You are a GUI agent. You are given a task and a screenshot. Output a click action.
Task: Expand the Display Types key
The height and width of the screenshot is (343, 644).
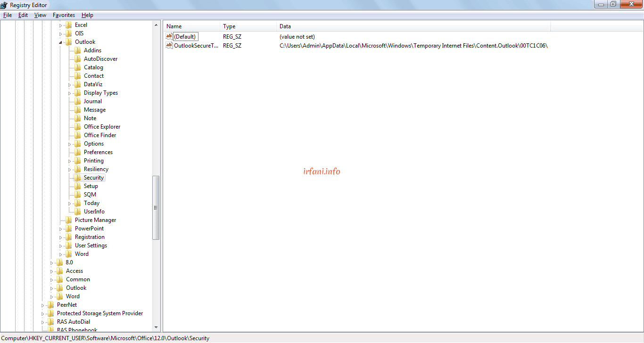click(x=70, y=93)
